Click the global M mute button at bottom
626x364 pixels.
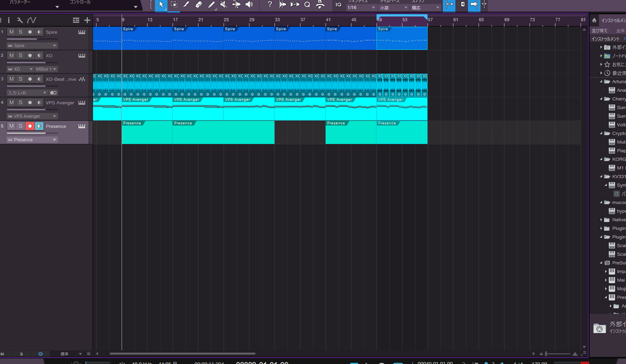pos(3,354)
